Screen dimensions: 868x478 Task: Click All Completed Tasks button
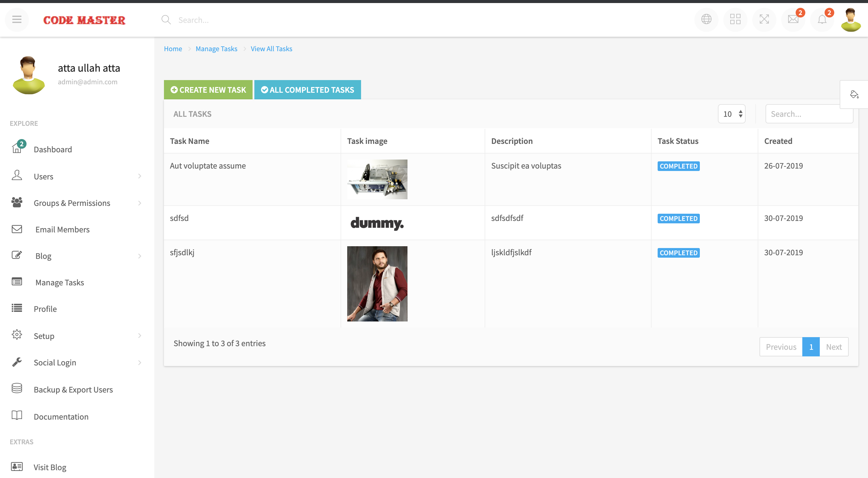307,90
